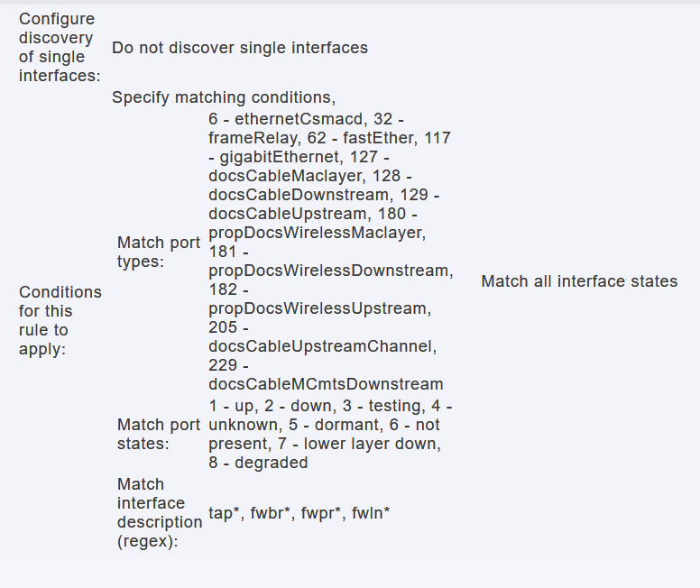Click the "propDocsWirelessUpstream" port type text
The width and height of the screenshot is (700, 588).
319,308
